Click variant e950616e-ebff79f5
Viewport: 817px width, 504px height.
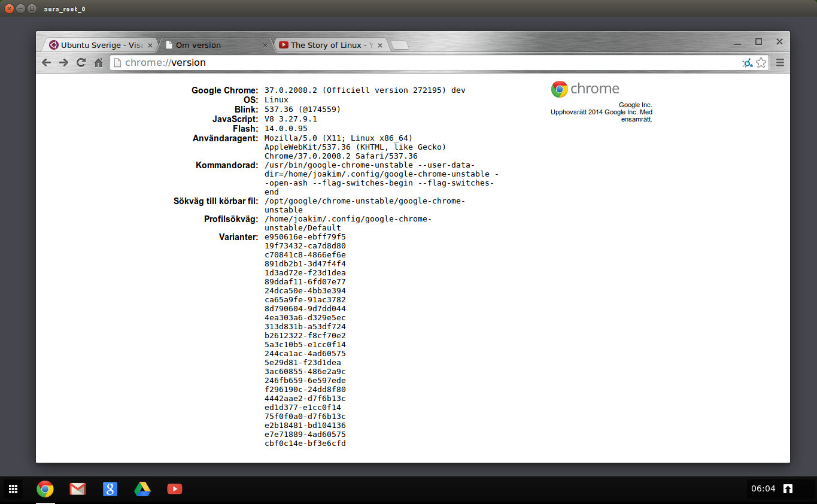[x=305, y=237]
